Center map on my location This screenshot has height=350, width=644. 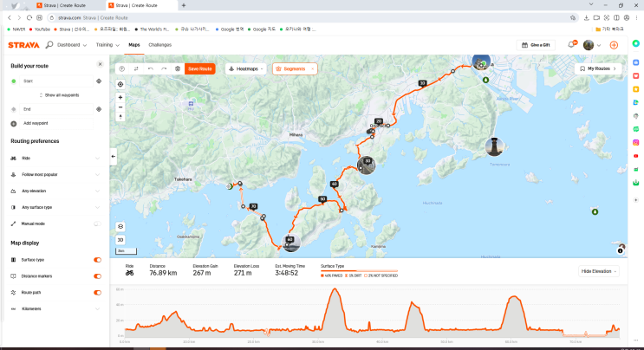click(x=120, y=85)
